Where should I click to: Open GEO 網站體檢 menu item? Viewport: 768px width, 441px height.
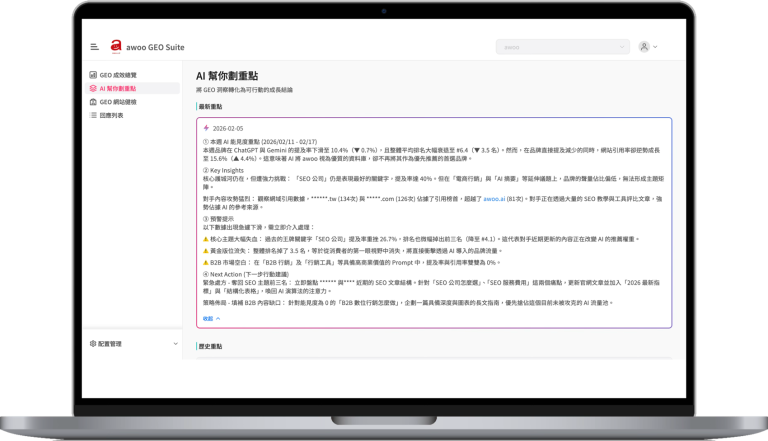[x=122, y=102]
